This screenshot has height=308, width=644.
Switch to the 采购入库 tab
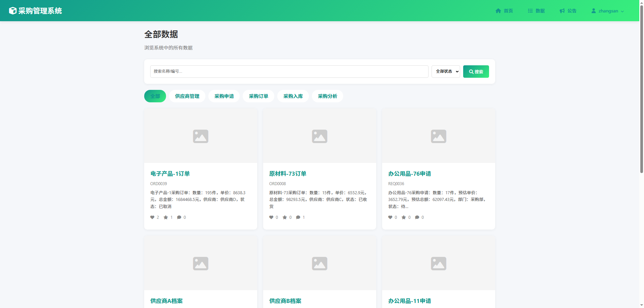293,96
